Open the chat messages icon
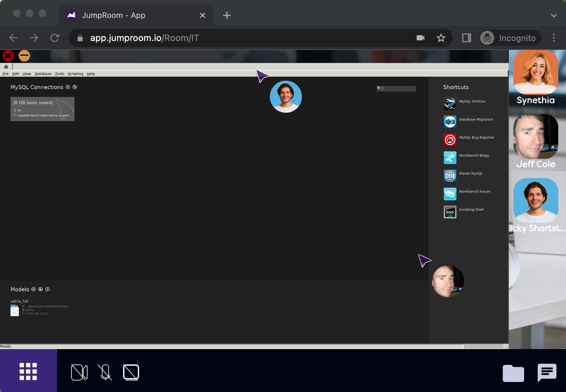Image resolution: width=566 pixels, height=392 pixels. click(x=547, y=372)
